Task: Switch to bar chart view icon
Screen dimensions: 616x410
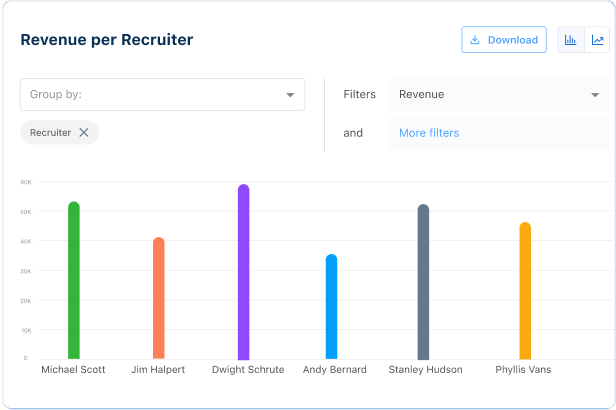Action: [x=571, y=40]
